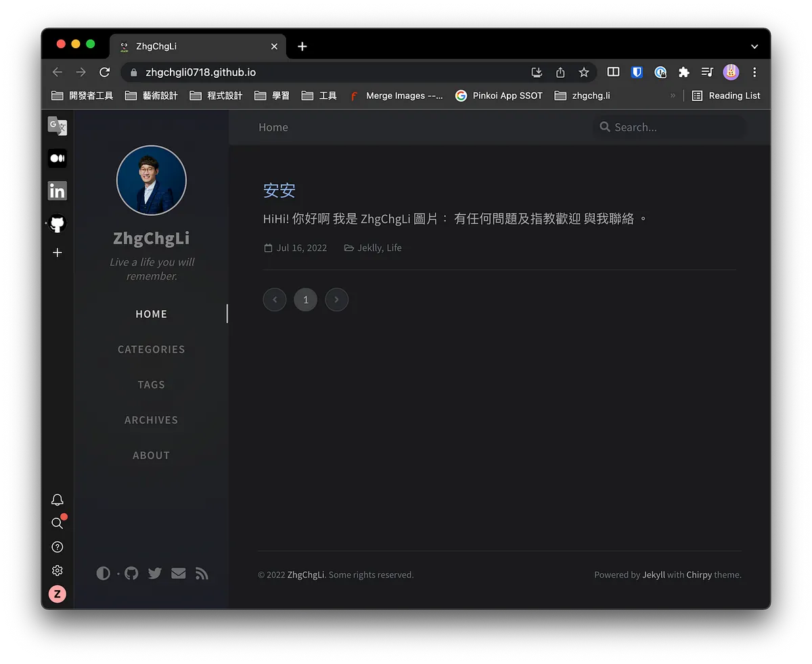Open the Chrome three-dot menu
Screen dimensions: 812x664
[754, 72]
